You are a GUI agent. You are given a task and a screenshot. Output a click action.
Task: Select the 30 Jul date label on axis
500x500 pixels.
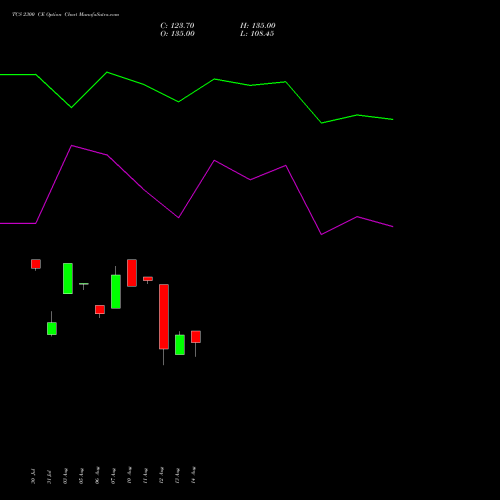tap(33, 476)
